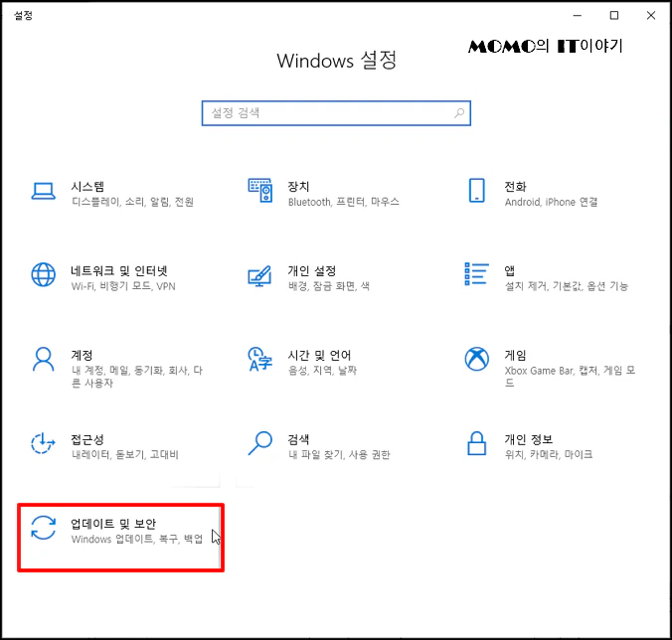The width and height of the screenshot is (672, 640).
Task: Click the account description starting '내 계정, 메일'
Action: (137, 377)
